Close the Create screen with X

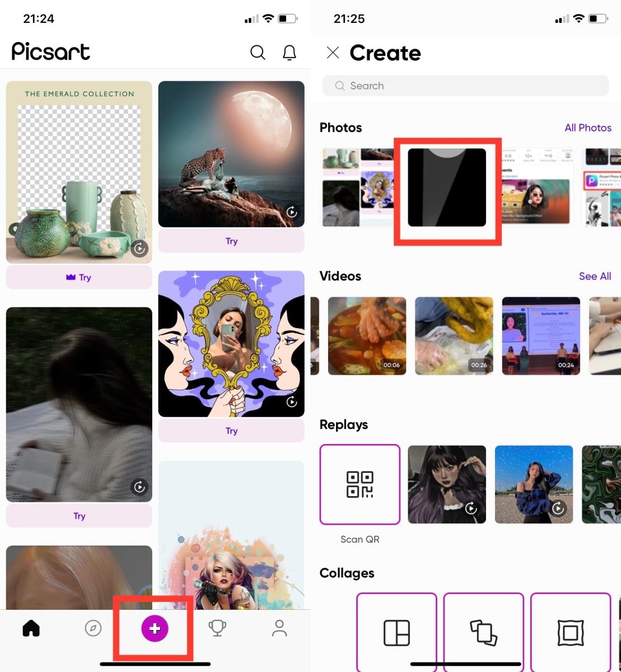coord(333,53)
